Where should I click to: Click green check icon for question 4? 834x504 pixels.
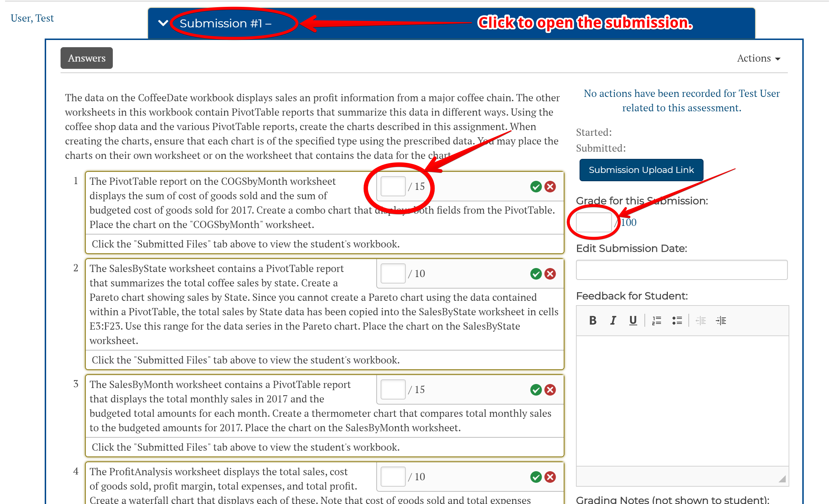(536, 477)
